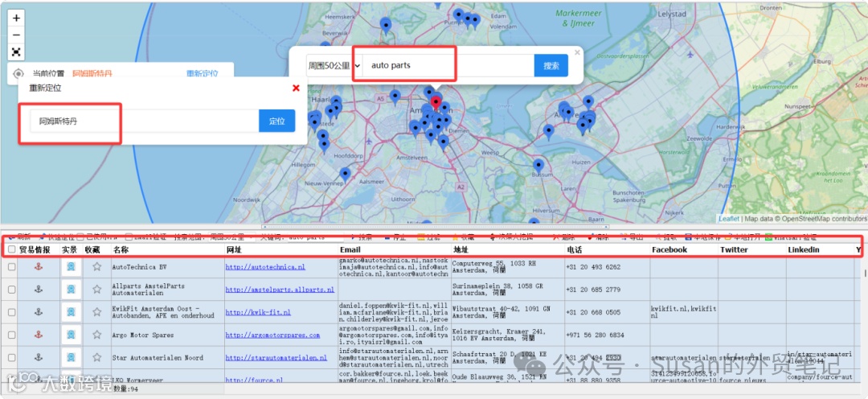Image resolution: width=868 pixels, height=399 pixels.
Task: Open the 周围50公里 radius dropdown in popup
Action: pyautogui.click(x=334, y=65)
